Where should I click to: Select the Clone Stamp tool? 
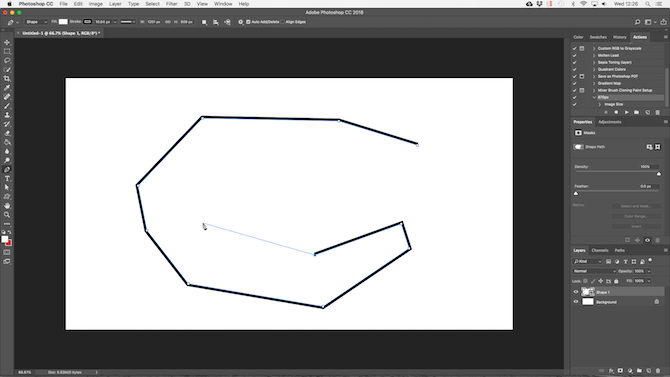coord(7,115)
